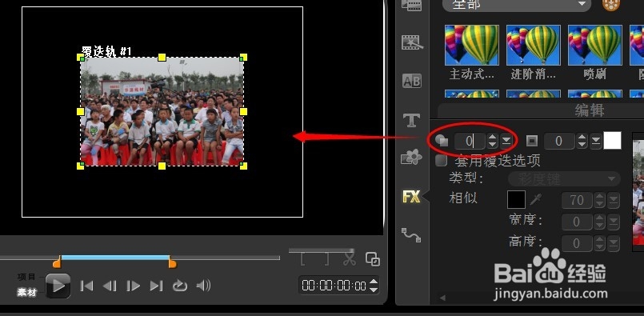
Task: Step to next frame
Action: pos(133,286)
